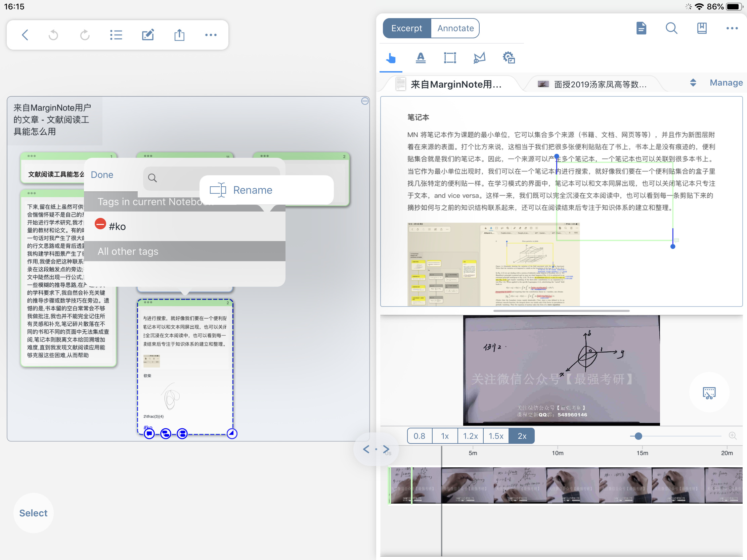Adjust the timeline zoom slider handle
747x560 pixels.
click(638, 436)
